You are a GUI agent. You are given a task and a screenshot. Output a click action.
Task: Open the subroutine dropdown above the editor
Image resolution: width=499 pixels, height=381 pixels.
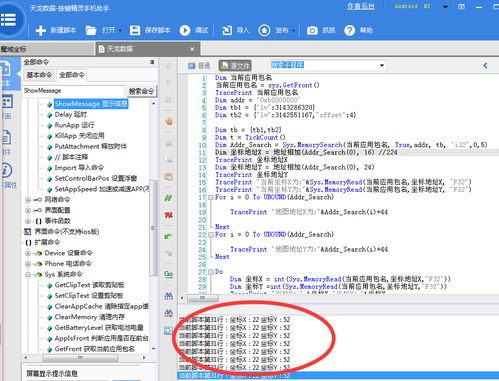click(382, 65)
